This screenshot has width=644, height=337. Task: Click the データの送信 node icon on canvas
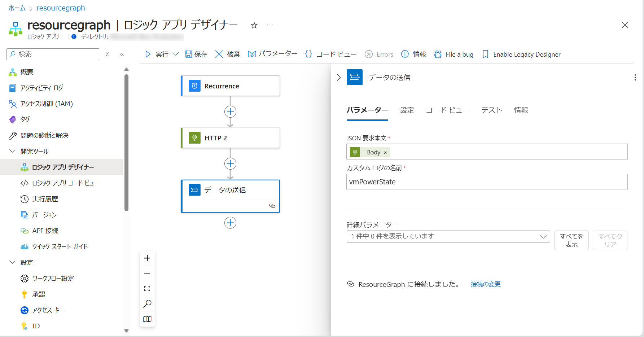[194, 190]
